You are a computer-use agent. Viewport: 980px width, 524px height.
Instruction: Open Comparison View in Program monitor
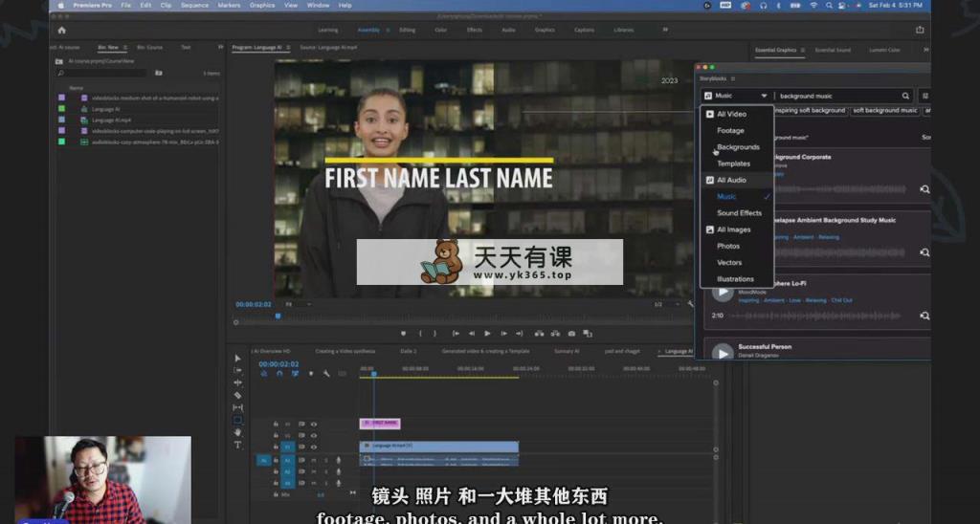pos(588,334)
